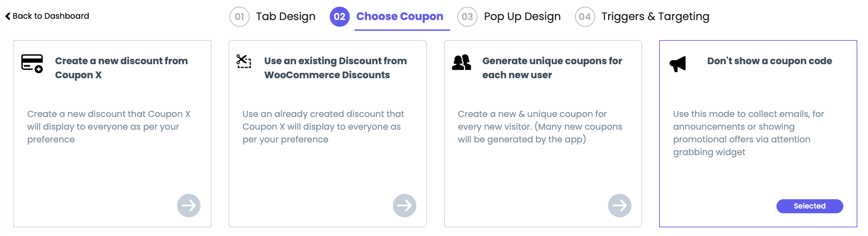
Task: Switch to Pop Up Design step
Action: (x=522, y=16)
